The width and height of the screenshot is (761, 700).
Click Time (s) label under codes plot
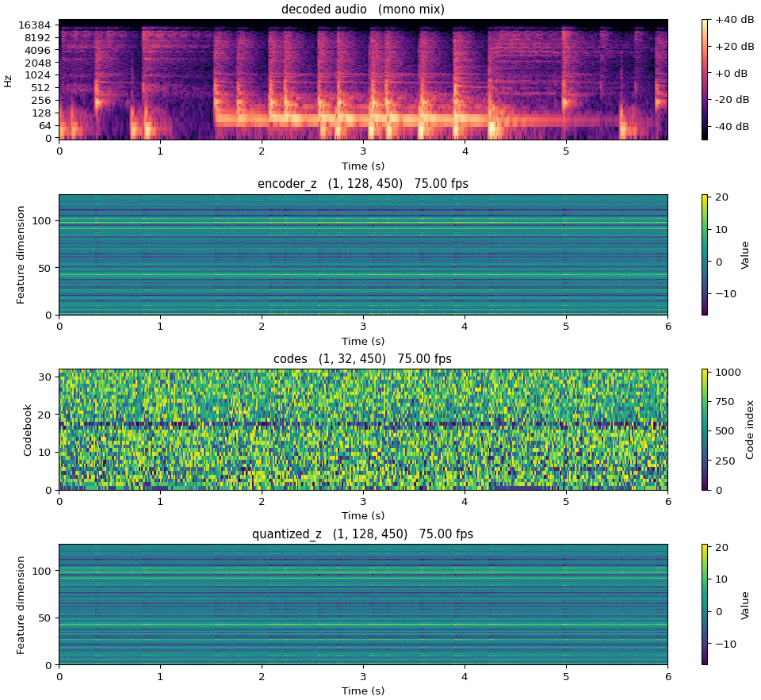tap(363, 515)
